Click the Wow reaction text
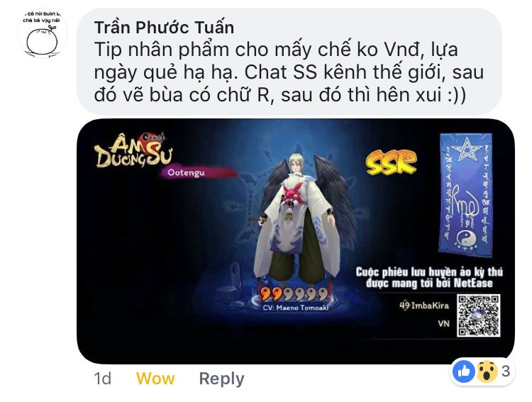This screenshot has width=532, height=402. tap(155, 379)
